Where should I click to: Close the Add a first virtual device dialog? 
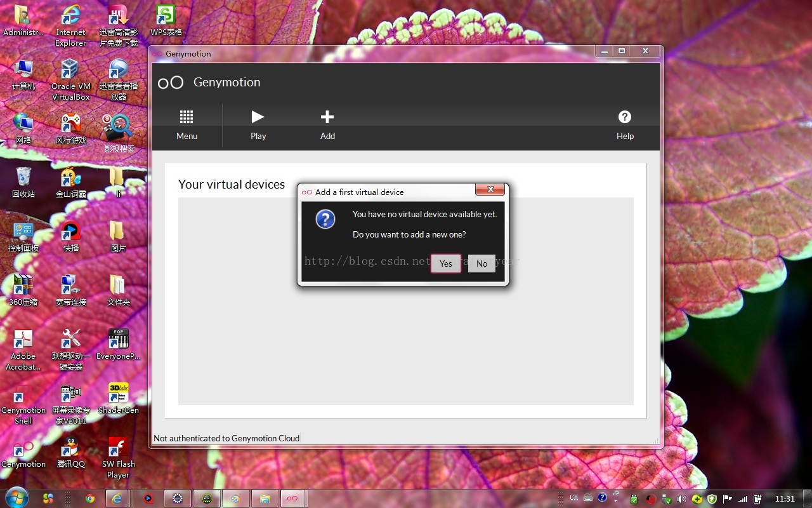click(490, 189)
